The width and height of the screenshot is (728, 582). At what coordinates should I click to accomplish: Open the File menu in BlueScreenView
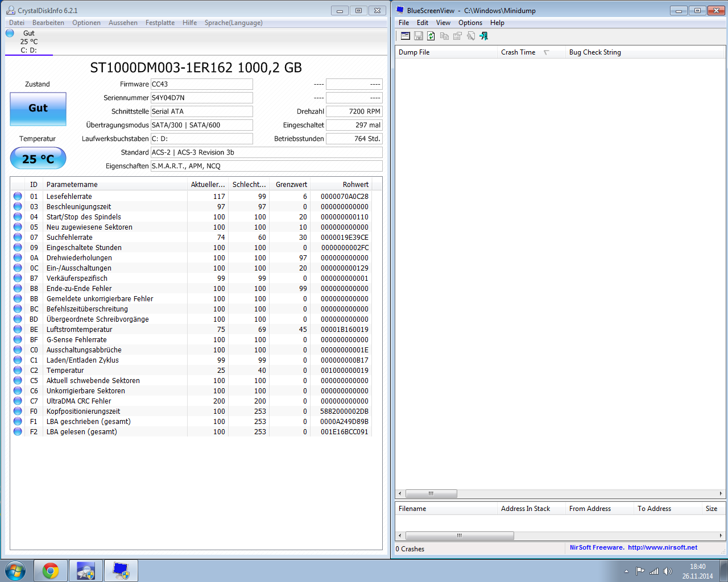pyautogui.click(x=404, y=23)
